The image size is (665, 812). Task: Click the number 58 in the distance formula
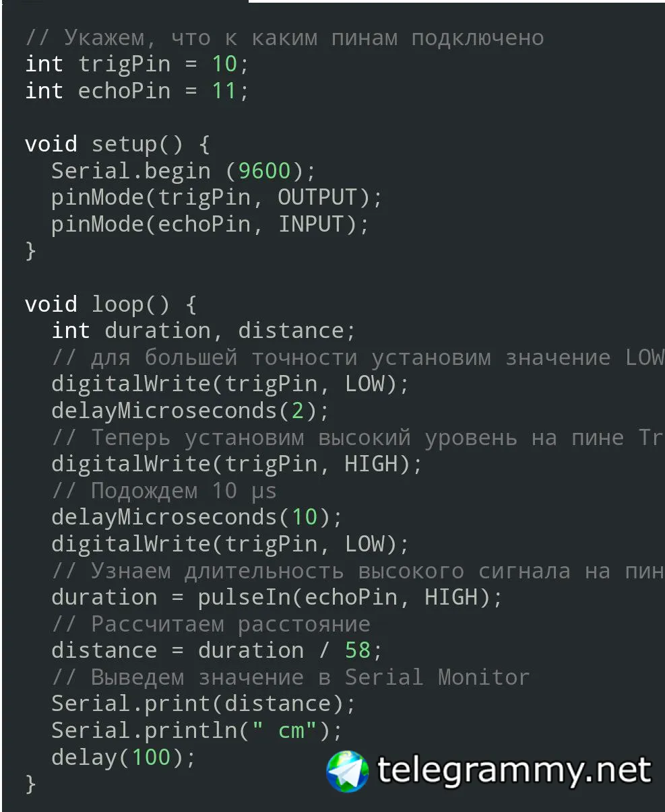click(358, 650)
